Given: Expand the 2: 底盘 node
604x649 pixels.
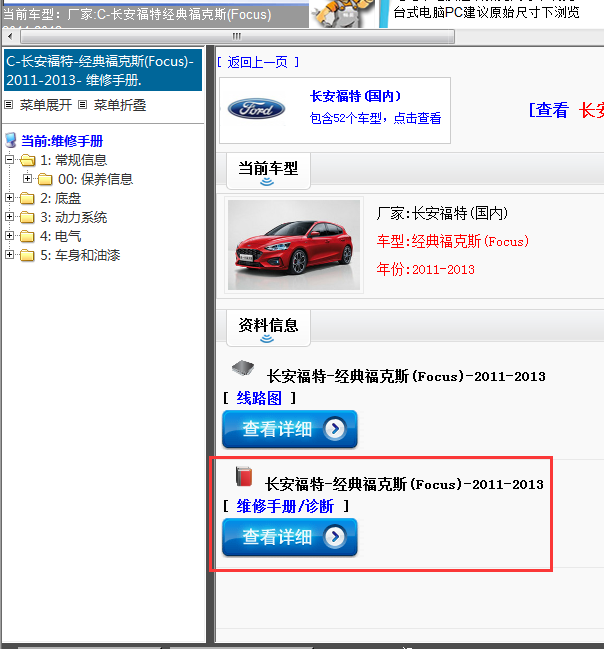Looking at the screenshot, I should 9,197.
